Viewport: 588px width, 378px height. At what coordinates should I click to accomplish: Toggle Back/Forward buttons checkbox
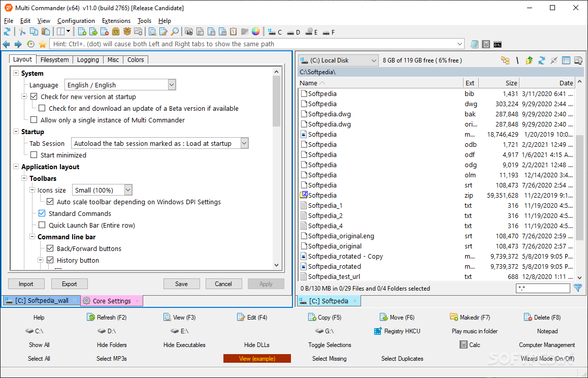tap(50, 248)
